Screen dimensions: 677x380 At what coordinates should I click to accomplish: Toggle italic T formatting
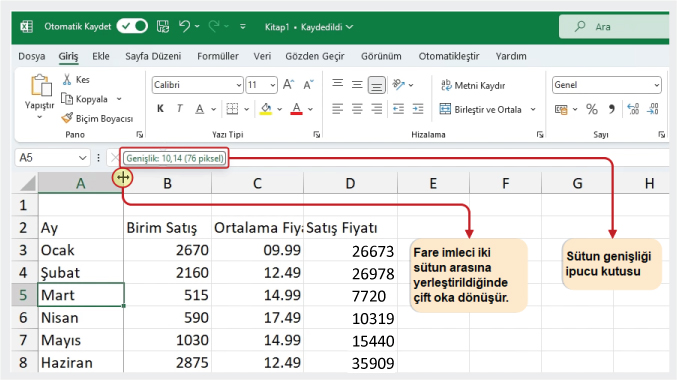(180, 108)
